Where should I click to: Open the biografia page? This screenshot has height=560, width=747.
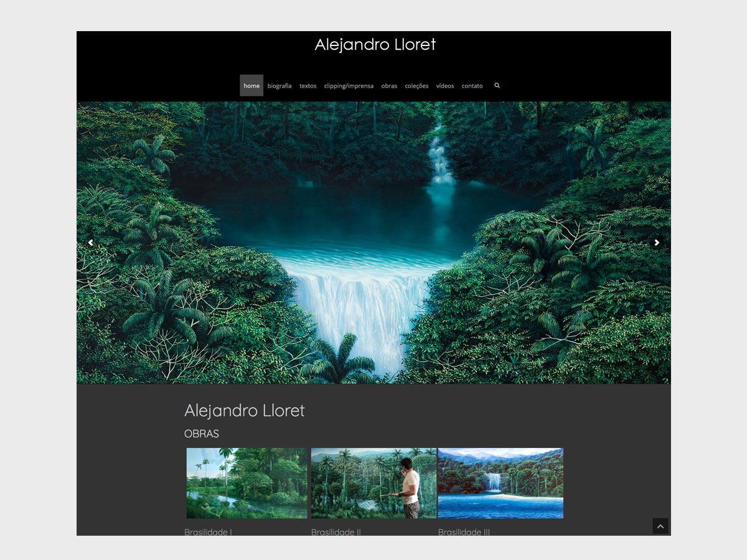pos(280,86)
